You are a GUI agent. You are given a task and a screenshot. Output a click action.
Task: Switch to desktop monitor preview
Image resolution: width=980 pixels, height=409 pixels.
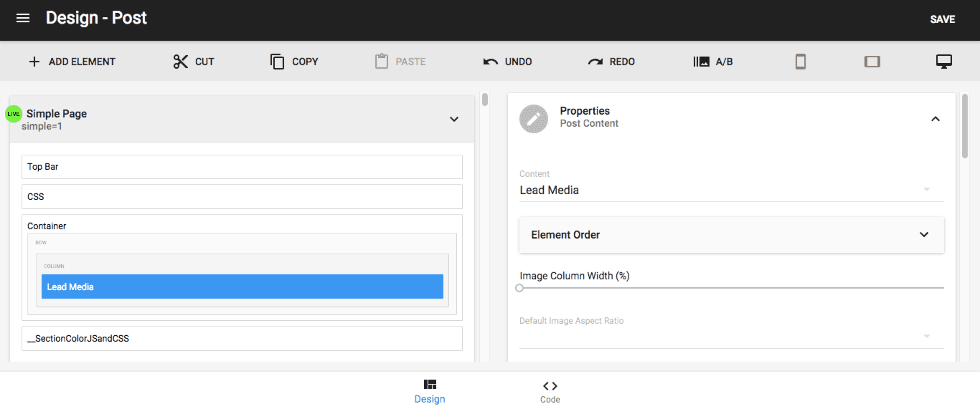click(942, 62)
